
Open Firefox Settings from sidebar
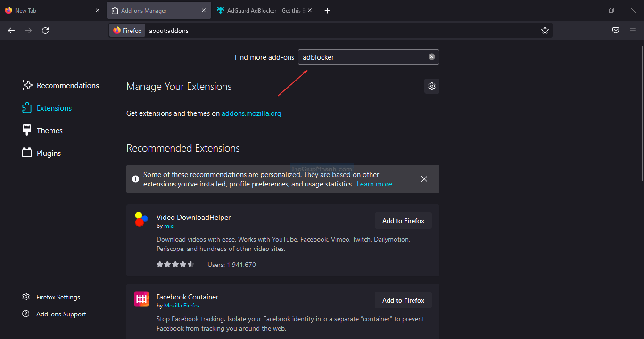pyautogui.click(x=51, y=297)
